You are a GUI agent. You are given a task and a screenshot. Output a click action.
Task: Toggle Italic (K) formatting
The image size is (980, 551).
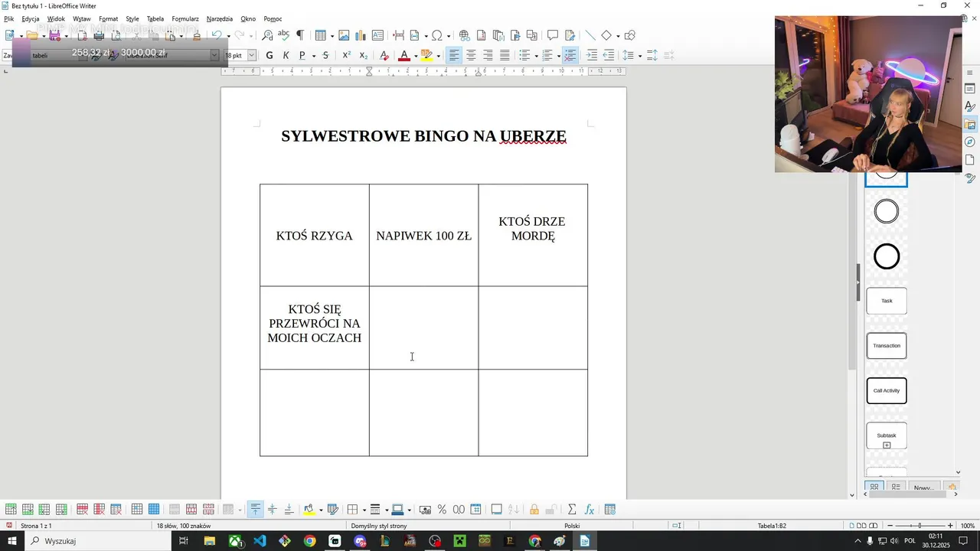(286, 55)
